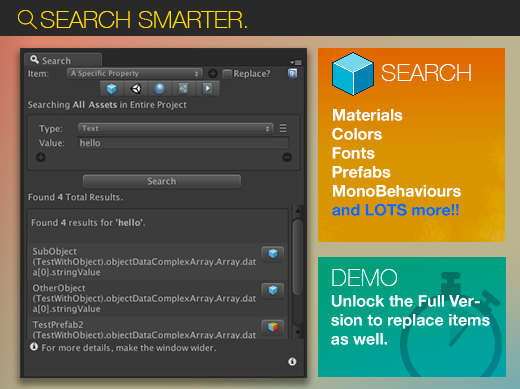The image size is (520, 389).
Task: Click the DEMO unlock full version banner
Action: pyautogui.click(x=412, y=317)
